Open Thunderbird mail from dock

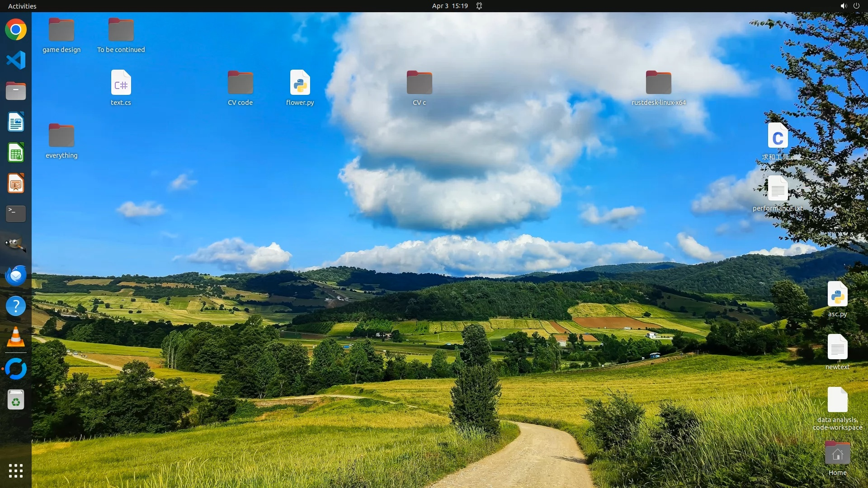[16, 275]
